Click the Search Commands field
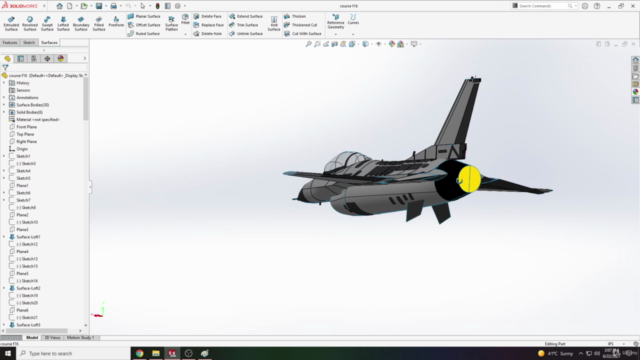The image size is (640, 360). click(x=543, y=6)
